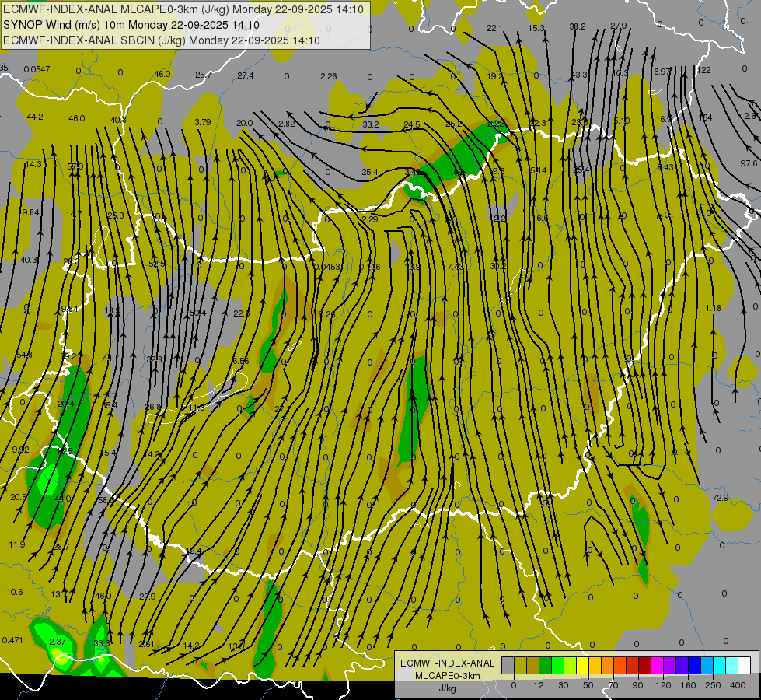Click the legend value label 160
This screenshot has height=700, width=761.
point(688,685)
